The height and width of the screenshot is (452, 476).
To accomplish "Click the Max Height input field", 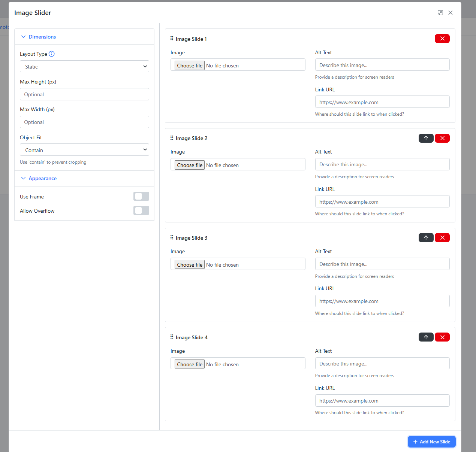I will (x=84, y=94).
